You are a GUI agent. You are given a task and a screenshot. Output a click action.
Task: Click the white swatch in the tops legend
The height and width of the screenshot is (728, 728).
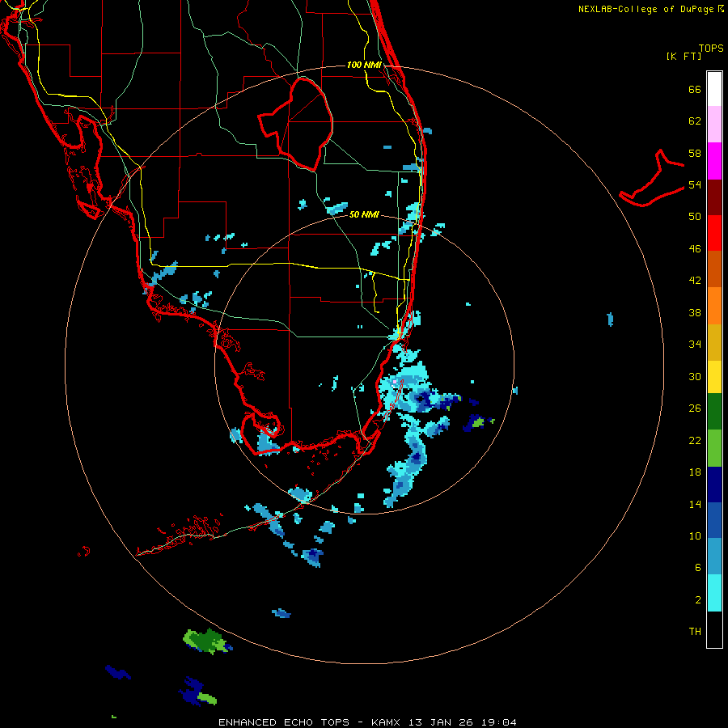(x=714, y=89)
